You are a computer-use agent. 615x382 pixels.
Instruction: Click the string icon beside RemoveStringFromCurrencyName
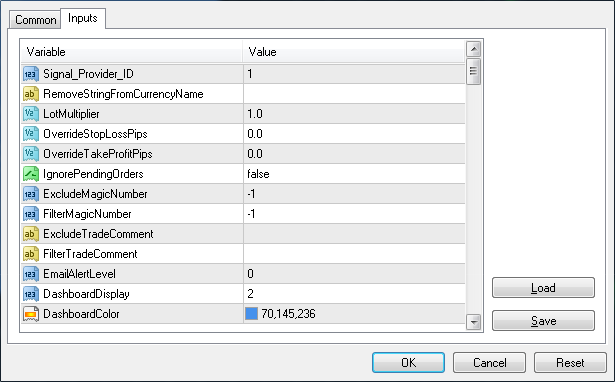point(31,94)
